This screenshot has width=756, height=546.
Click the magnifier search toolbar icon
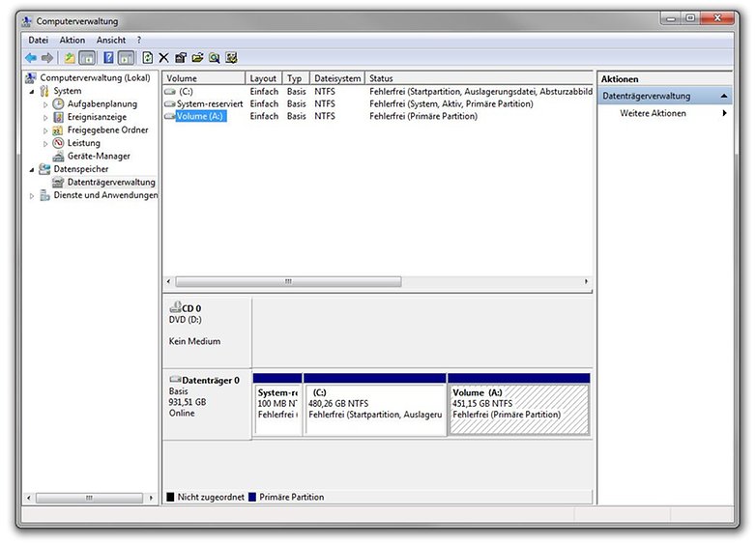tap(215, 58)
